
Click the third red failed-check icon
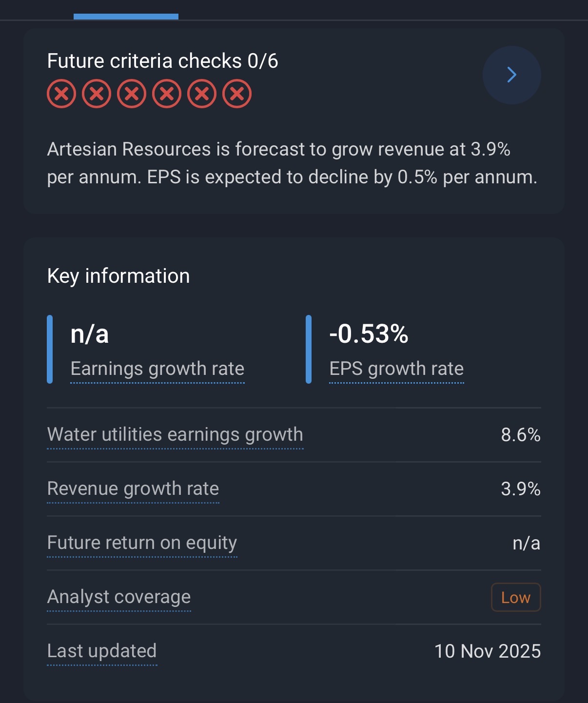pos(132,94)
